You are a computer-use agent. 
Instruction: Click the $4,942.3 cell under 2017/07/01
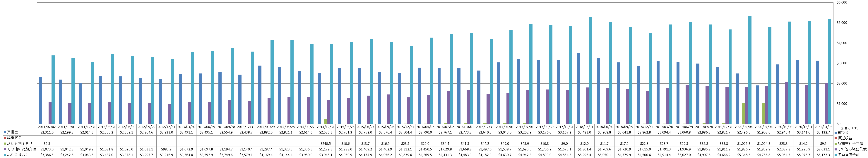click(x=525, y=155)
